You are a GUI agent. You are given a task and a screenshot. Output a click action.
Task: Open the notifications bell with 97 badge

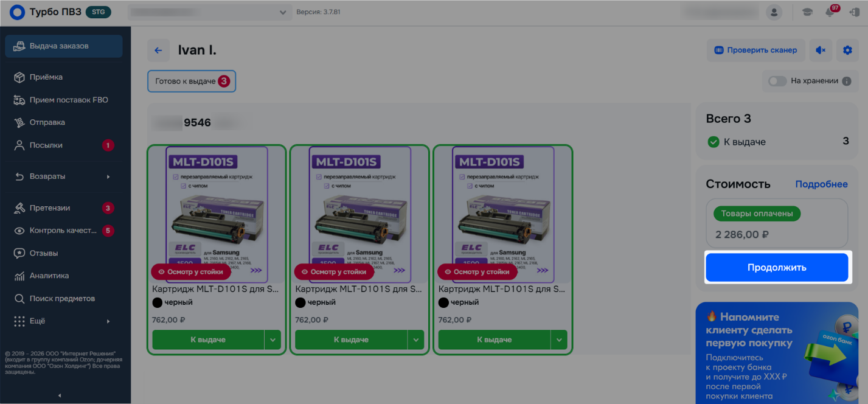(x=830, y=12)
